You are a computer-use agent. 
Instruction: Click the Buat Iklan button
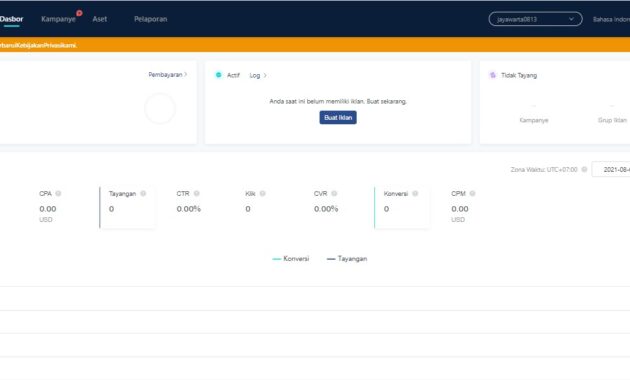338,117
